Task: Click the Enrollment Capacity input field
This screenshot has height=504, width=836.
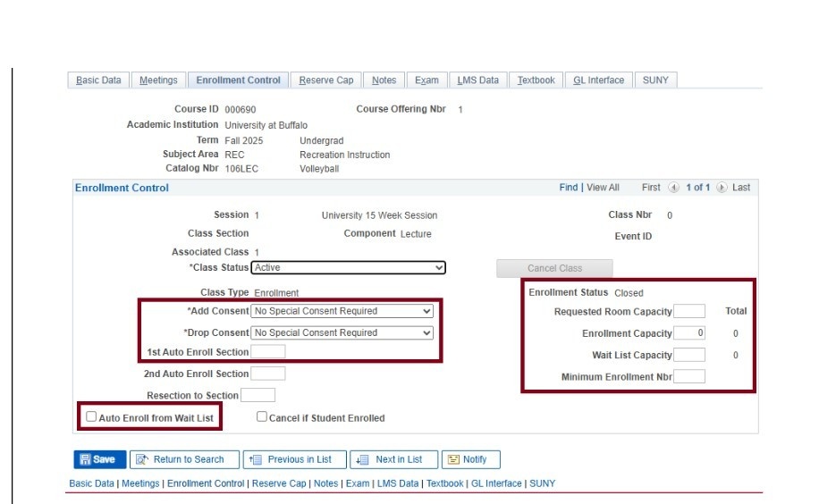Action: pyautogui.click(x=688, y=332)
